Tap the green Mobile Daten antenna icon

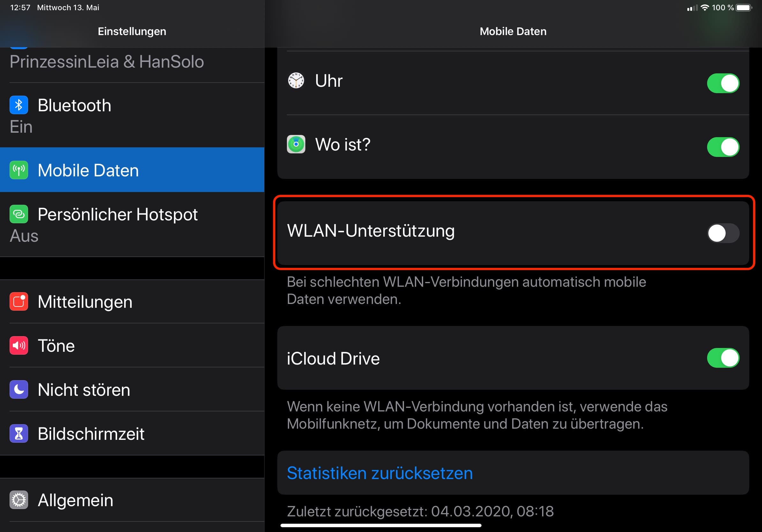point(19,170)
